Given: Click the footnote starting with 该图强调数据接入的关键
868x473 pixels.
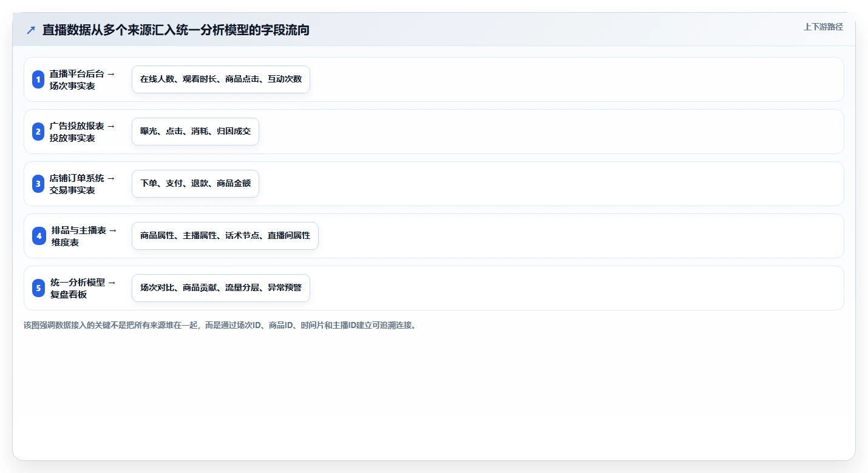Looking at the screenshot, I should point(220,325).
